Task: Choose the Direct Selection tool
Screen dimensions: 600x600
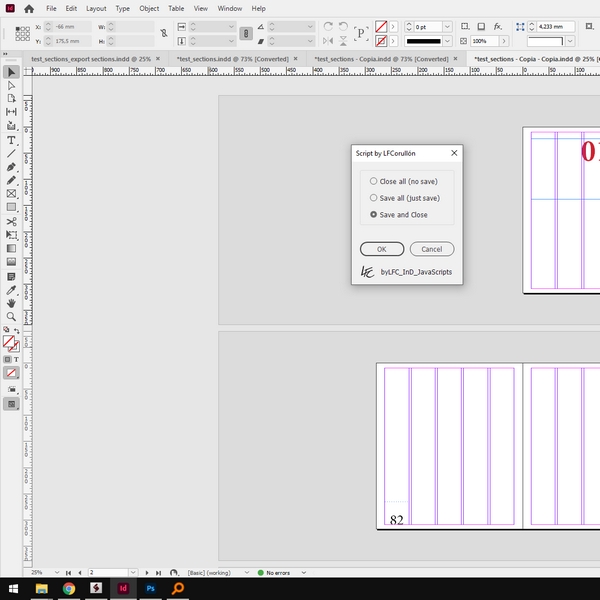Action: point(11,86)
